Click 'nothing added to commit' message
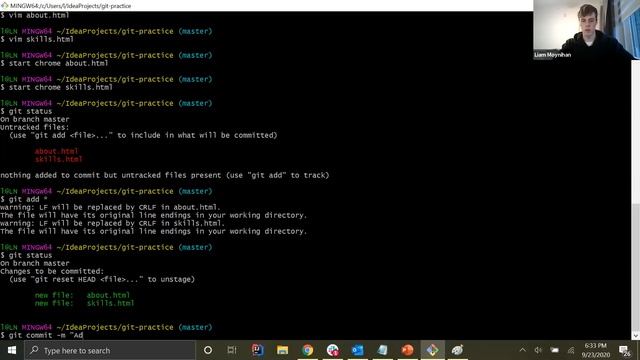 point(164,175)
